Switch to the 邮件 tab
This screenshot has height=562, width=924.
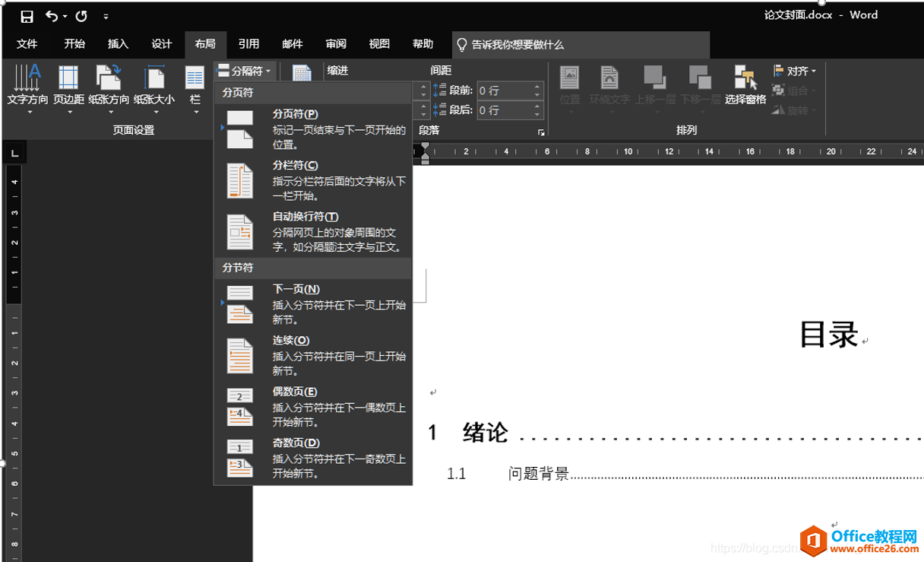coord(292,44)
